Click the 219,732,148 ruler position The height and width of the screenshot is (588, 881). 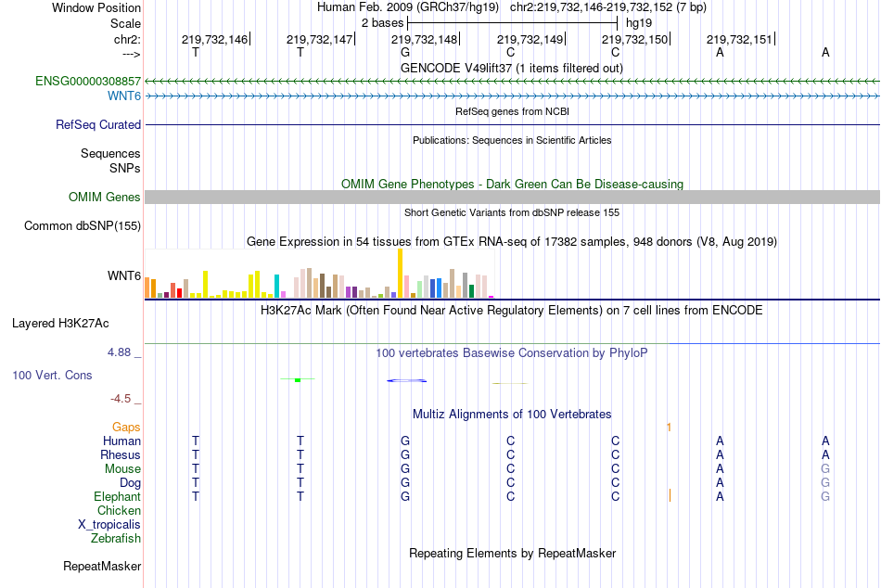click(424, 39)
